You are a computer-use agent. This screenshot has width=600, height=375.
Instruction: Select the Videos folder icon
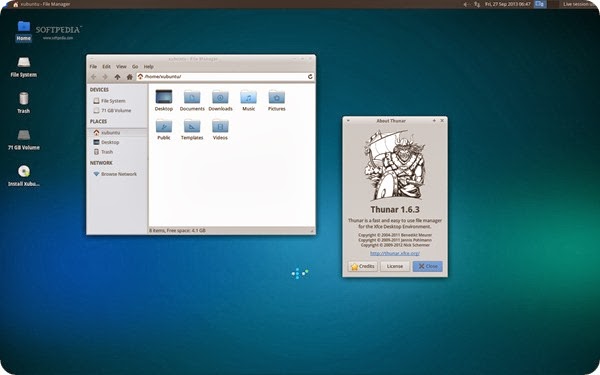point(220,129)
